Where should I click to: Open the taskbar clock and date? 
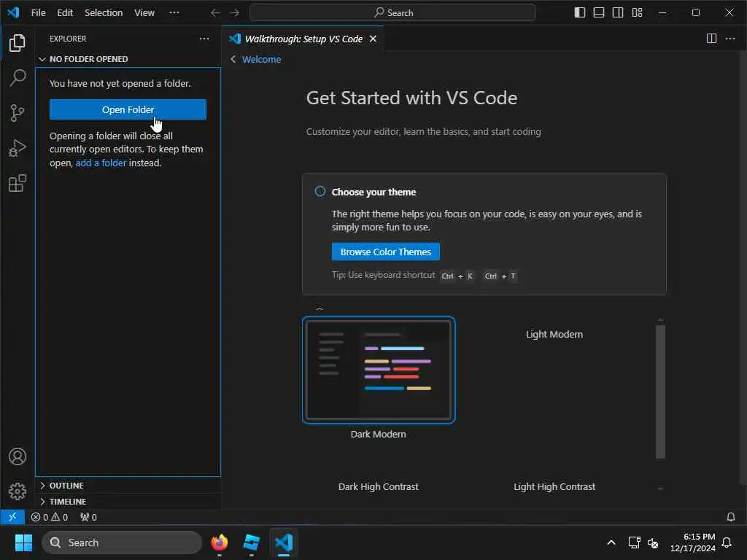click(x=692, y=542)
